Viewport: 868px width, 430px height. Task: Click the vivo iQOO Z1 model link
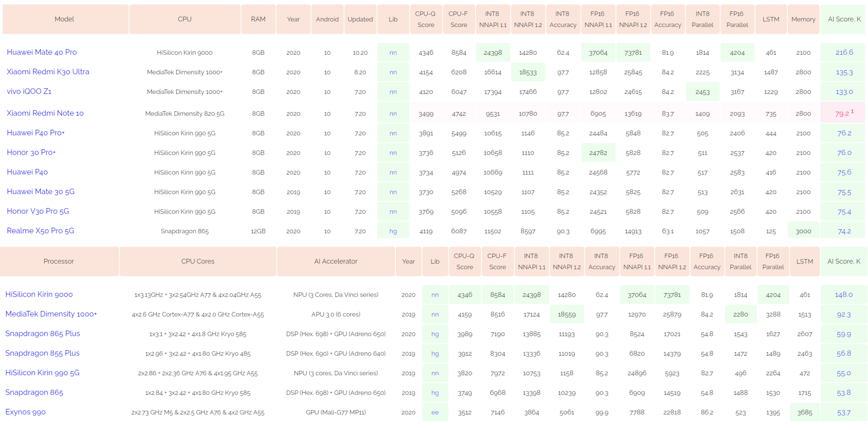(x=29, y=91)
